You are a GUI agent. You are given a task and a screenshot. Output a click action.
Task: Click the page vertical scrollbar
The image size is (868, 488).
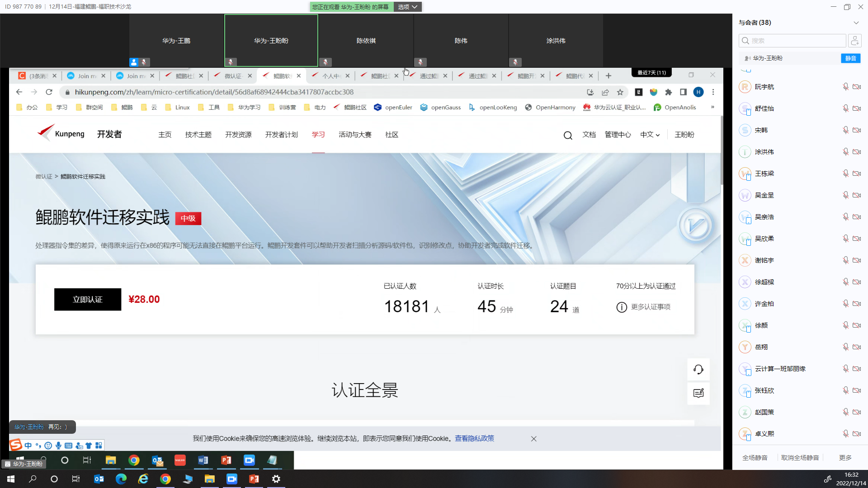pyautogui.click(x=722, y=151)
